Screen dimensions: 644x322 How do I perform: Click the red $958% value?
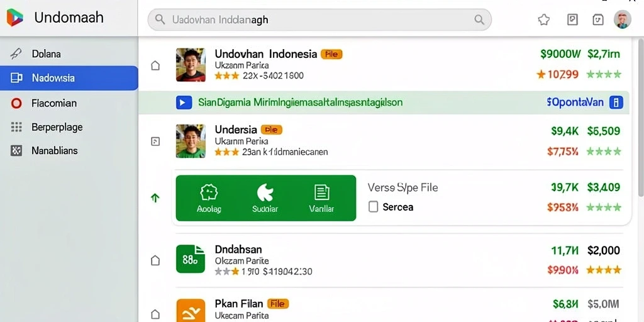click(563, 208)
